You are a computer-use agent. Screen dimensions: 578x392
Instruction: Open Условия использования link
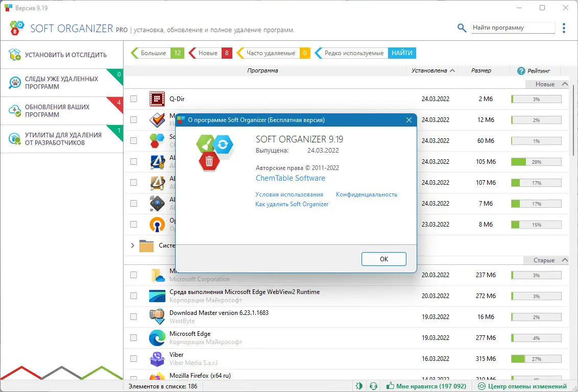[290, 194]
